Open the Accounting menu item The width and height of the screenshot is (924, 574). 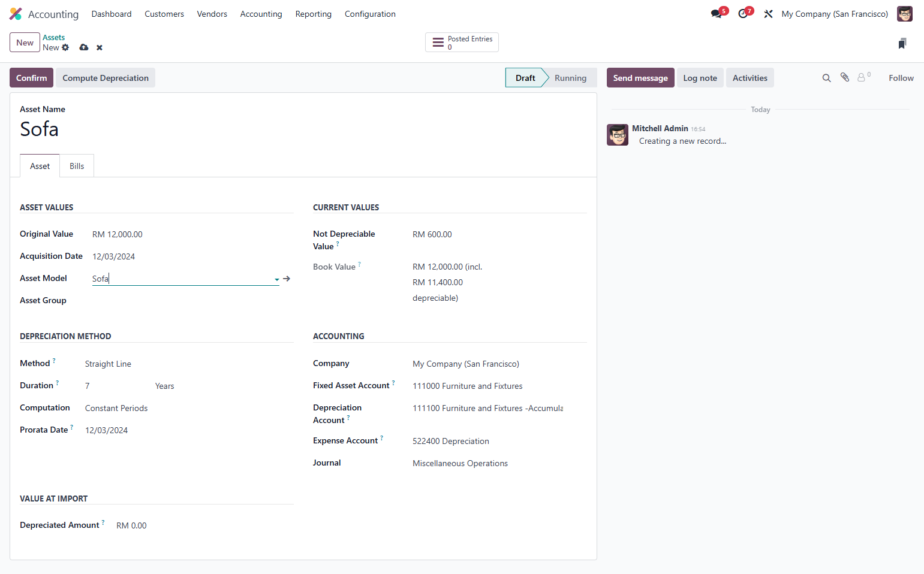(x=261, y=14)
